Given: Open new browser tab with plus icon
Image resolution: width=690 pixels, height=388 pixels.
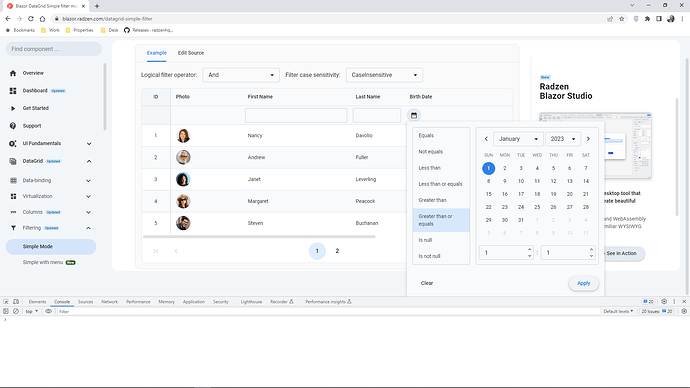Looking at the screenshot, I should (x=97, y=6).
